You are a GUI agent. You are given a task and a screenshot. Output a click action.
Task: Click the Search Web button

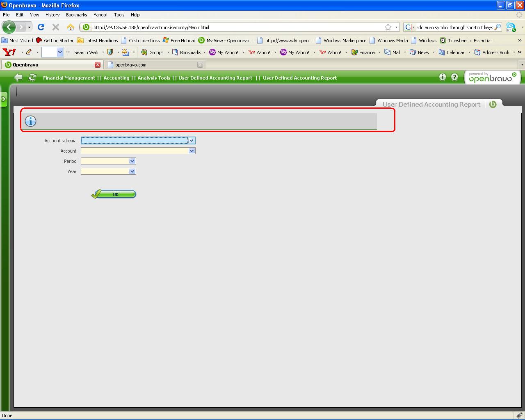click(x=86, y=52)
